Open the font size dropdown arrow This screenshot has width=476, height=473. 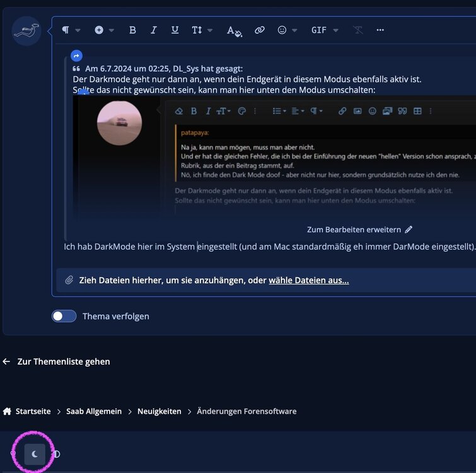(210, 30)
